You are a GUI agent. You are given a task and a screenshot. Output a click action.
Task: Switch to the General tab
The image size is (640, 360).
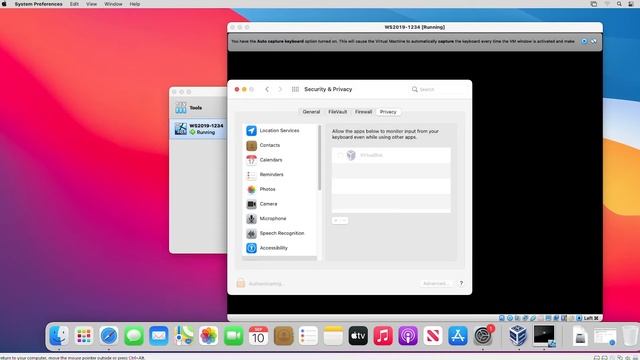click(x=311, y=112)
